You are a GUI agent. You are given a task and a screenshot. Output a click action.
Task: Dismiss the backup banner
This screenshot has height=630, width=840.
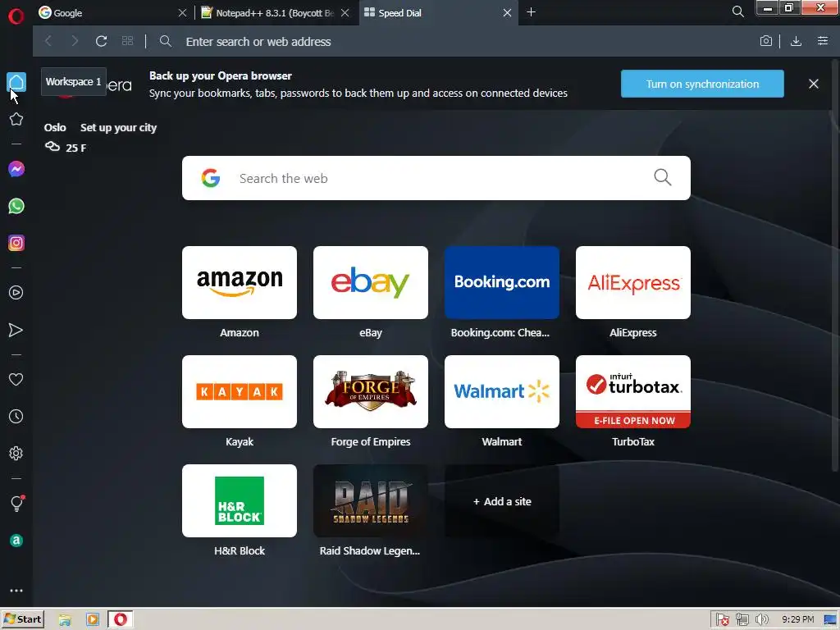point(813,84)
